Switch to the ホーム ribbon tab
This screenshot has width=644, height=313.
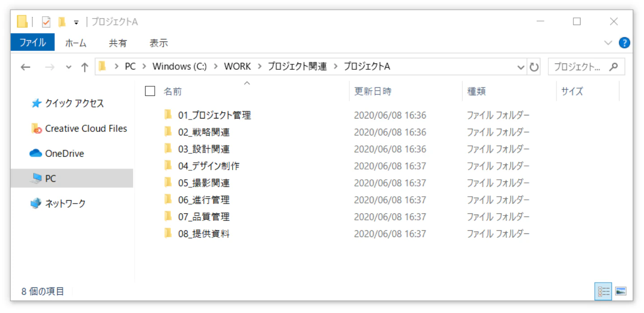click(x=76, y=43)
